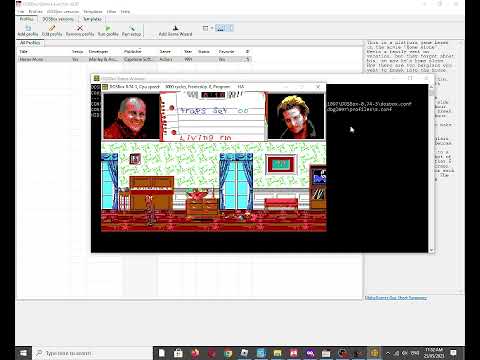Image resolution: width=480 pixels, height=360 pixels.
Task: Open the File menu
Action: tap(21, 12)
